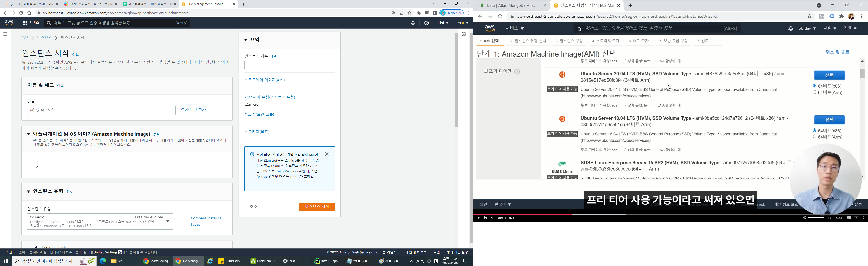Dismiss the free tier notice with X
The width and height of the screenshot is (868, 266).
point(327,154)
